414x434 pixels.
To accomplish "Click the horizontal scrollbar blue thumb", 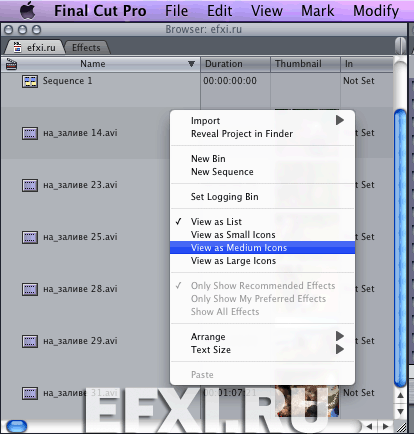I will coord(17,426).
